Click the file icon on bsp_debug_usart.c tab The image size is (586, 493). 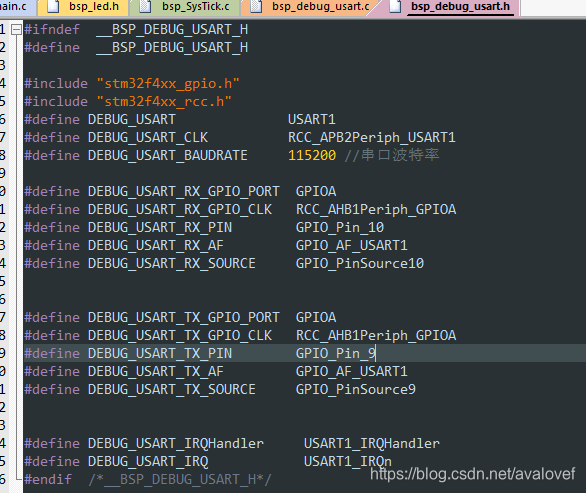pos(256,6)
